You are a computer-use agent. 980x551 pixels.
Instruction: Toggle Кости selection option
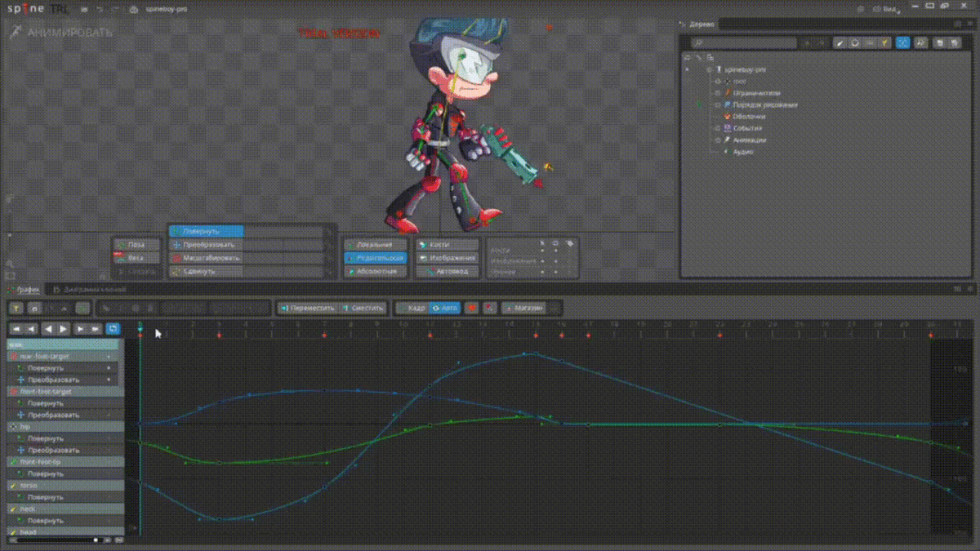click(x=447, y=244)
